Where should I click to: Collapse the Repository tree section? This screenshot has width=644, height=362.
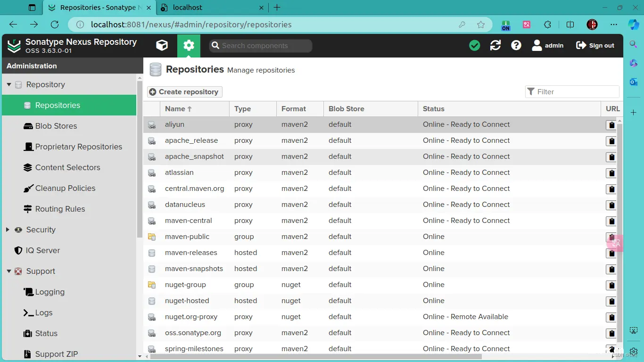click(9, 85)
